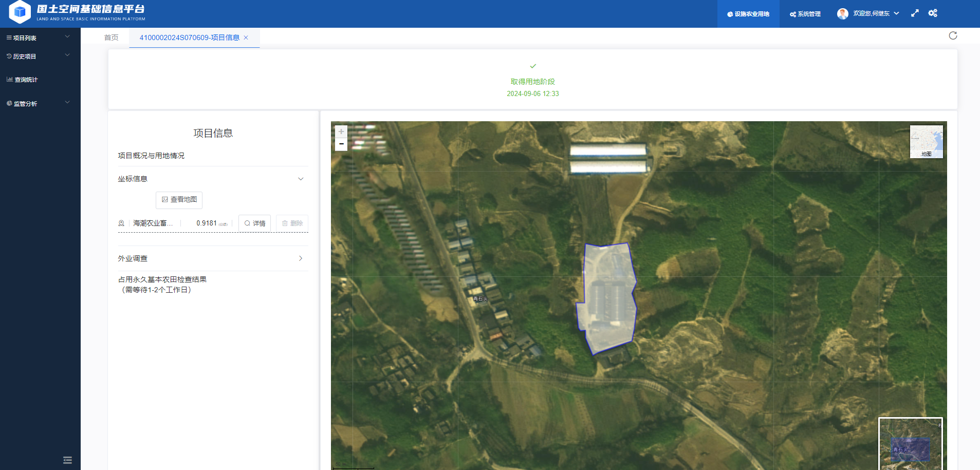The width and height of the screenshot is (980, 470).
Task: Select 4100002024S070609-项目信息 tab
Action: (x=190, y=37)
